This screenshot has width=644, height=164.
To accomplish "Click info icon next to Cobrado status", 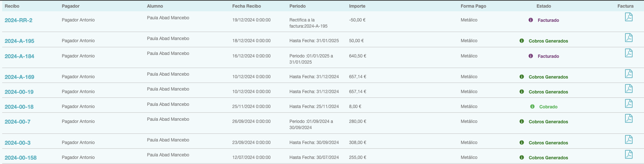I will (532, 107).
